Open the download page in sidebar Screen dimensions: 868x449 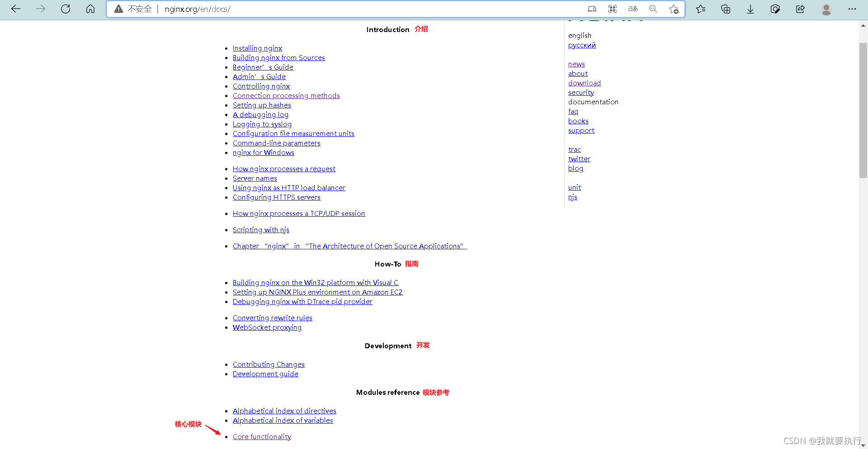(x=585, y=83)
